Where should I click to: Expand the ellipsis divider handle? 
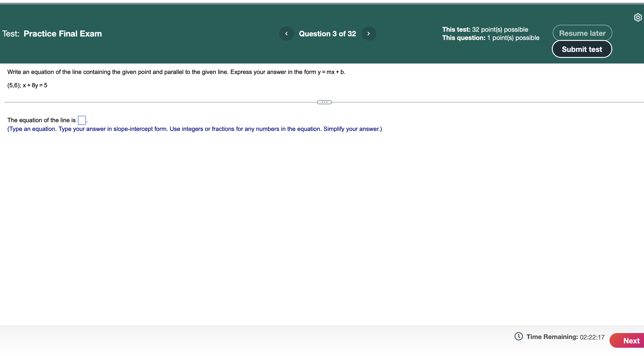324,102
